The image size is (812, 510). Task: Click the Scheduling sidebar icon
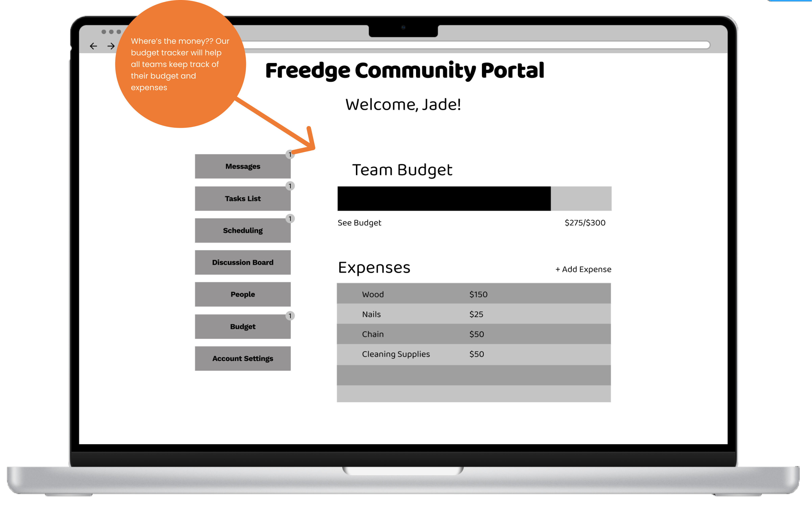point(243,230)
